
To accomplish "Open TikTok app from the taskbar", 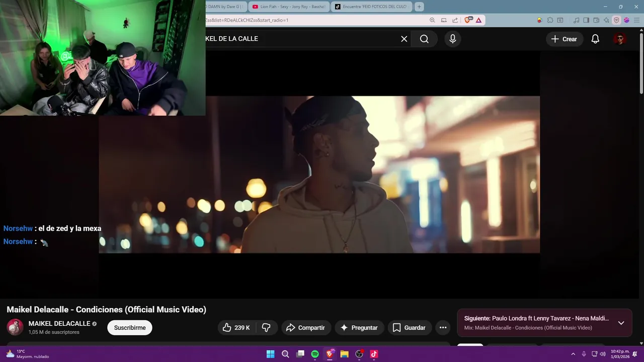I will coord(374,354).
